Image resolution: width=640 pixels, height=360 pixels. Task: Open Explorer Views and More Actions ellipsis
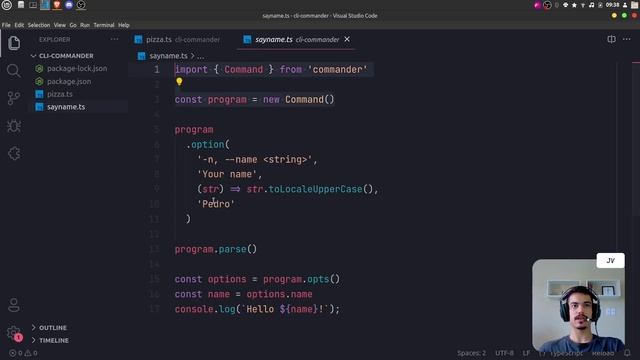(x=114, y=40)
